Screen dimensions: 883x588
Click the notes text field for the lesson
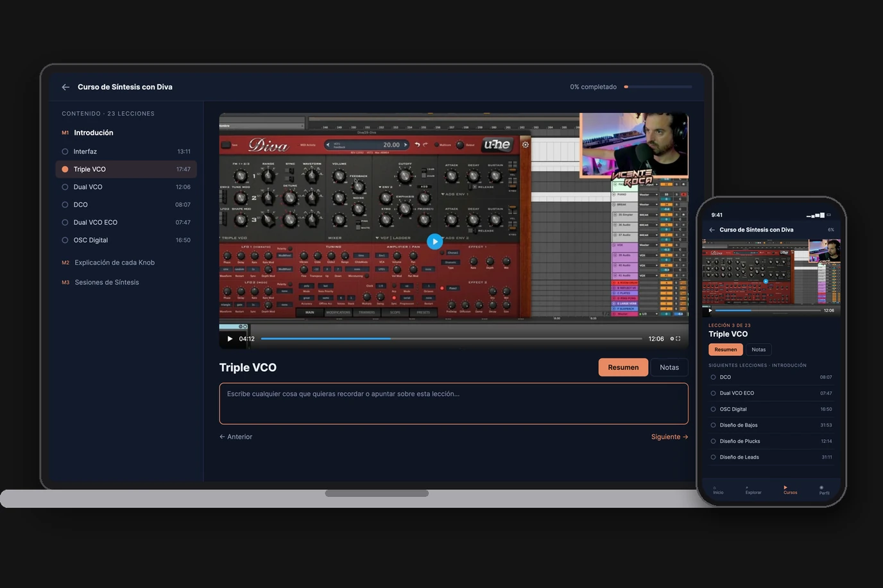pyautogui.click(x=454, y=404)
